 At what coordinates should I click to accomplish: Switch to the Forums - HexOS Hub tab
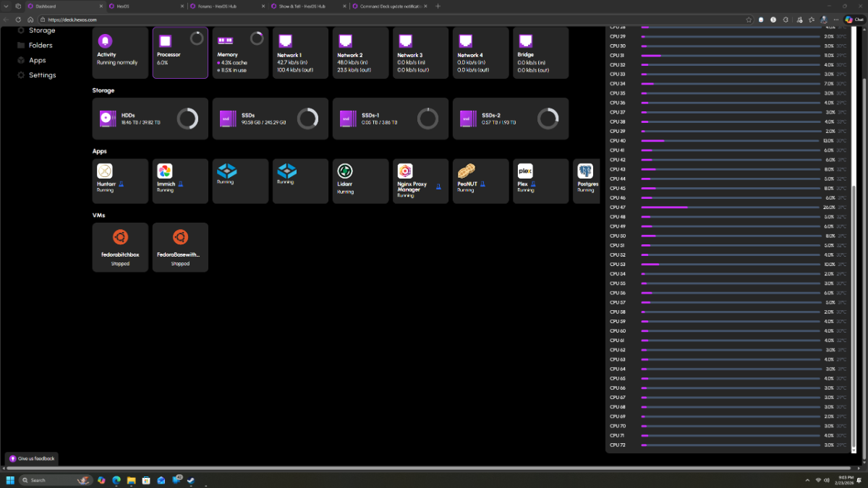(x=224, y=6)
